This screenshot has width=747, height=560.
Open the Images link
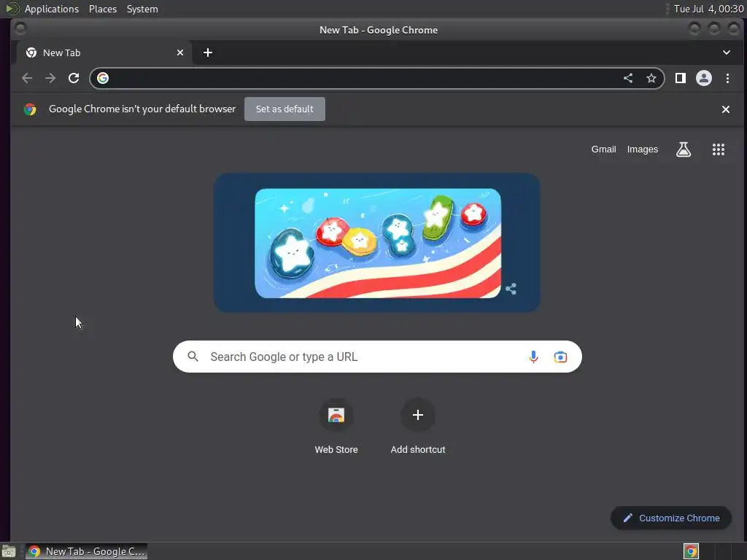pyautogui.click(x=642, y=149)
